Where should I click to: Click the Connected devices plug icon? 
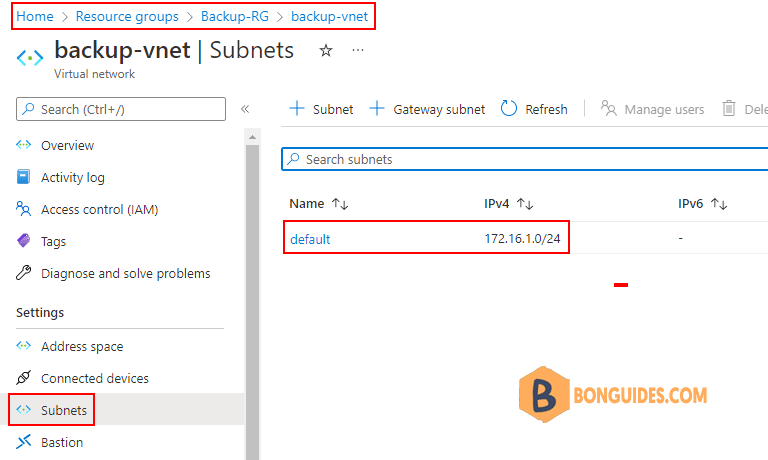(x=24, y=377)
